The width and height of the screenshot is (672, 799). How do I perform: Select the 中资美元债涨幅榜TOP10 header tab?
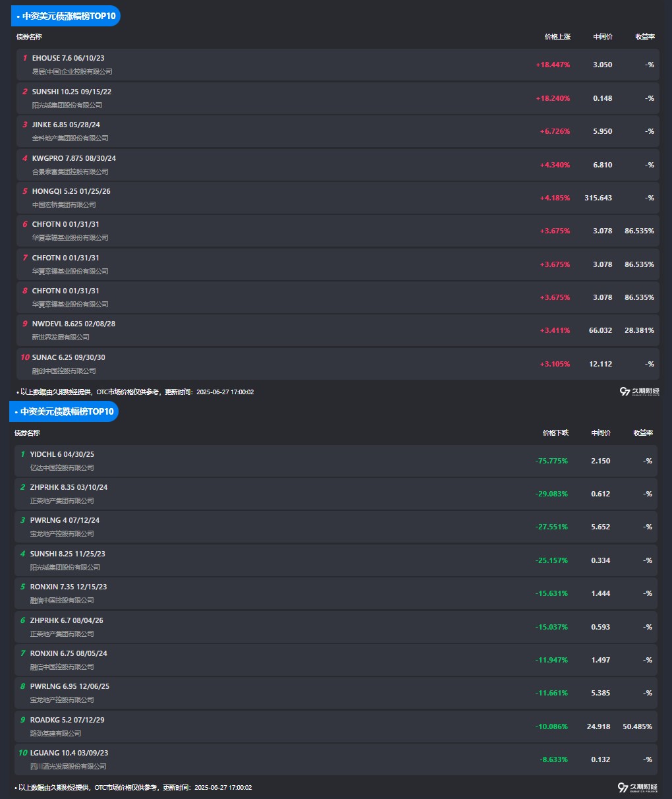coord(66,16)
